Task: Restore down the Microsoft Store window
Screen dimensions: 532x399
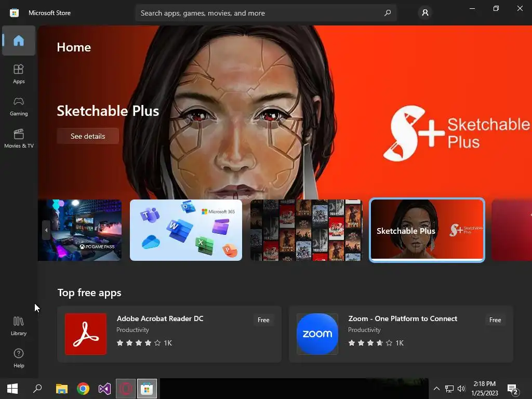Action: click(496, 8)
